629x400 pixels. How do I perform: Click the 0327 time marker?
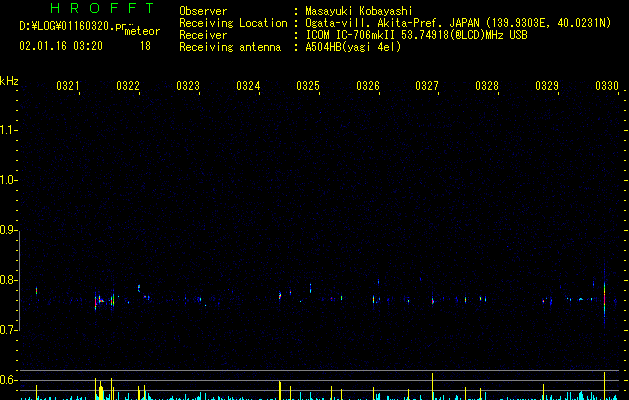point(426,85)
